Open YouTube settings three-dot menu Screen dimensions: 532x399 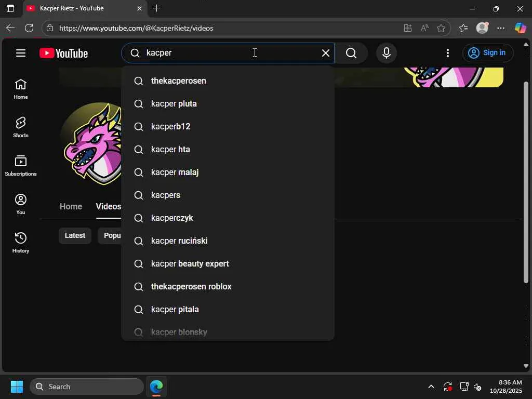447,53
